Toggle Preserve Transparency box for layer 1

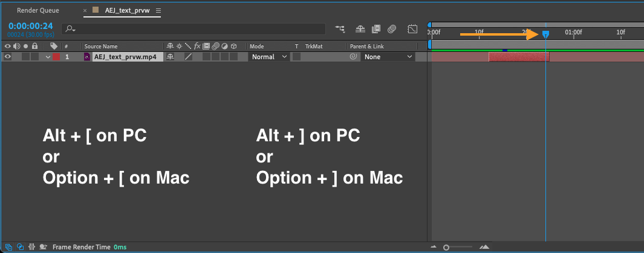(x=296, y=57)
